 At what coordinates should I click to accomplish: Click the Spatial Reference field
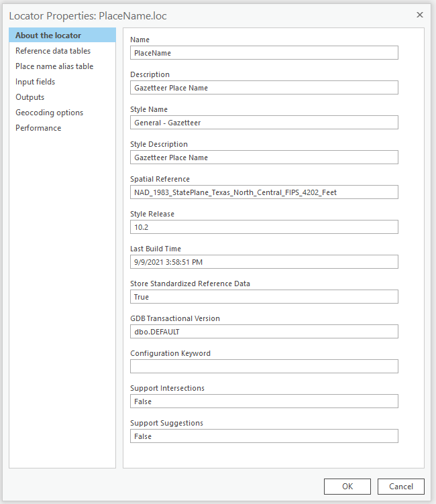[x=264, y=192]
